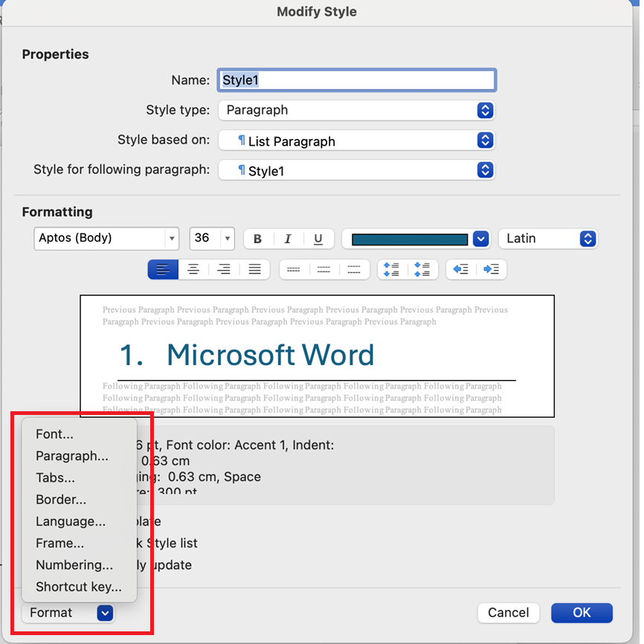Open Style based on dropdown
The width and height of the screenshot is (644, 644).
tap(356, 141)
